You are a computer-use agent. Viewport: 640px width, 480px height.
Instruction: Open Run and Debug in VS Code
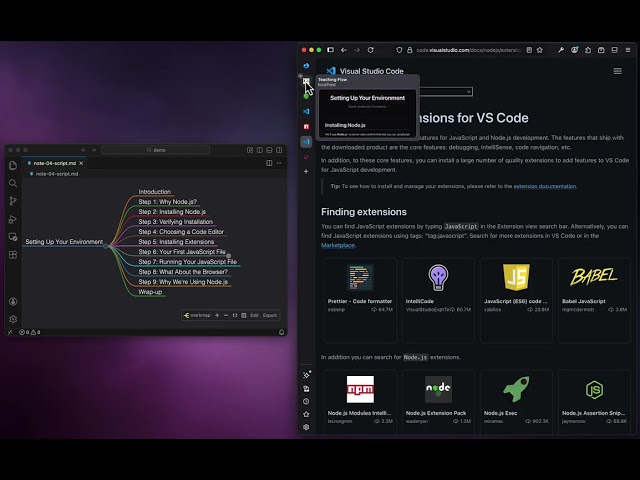pyautogui.click(x=13, y=219)
